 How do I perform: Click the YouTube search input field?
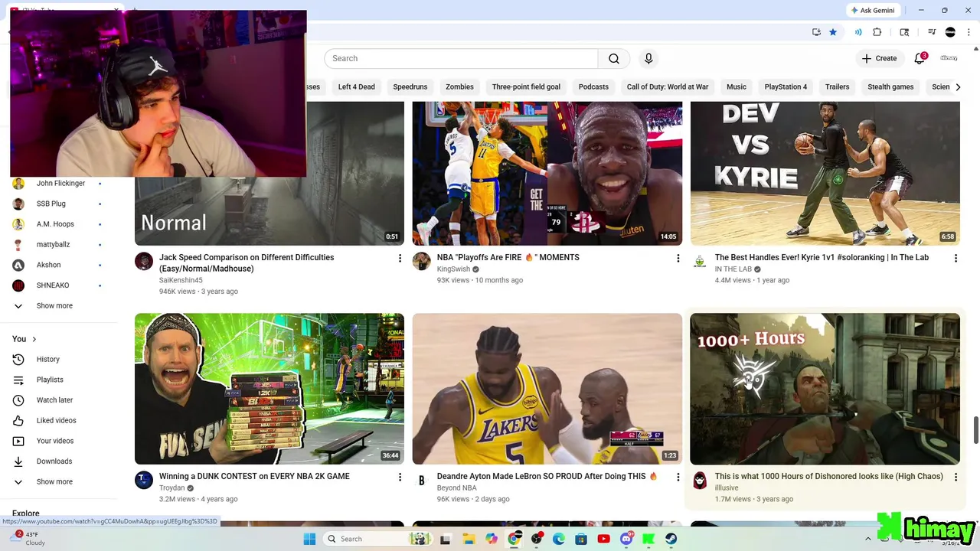point(461,59)
